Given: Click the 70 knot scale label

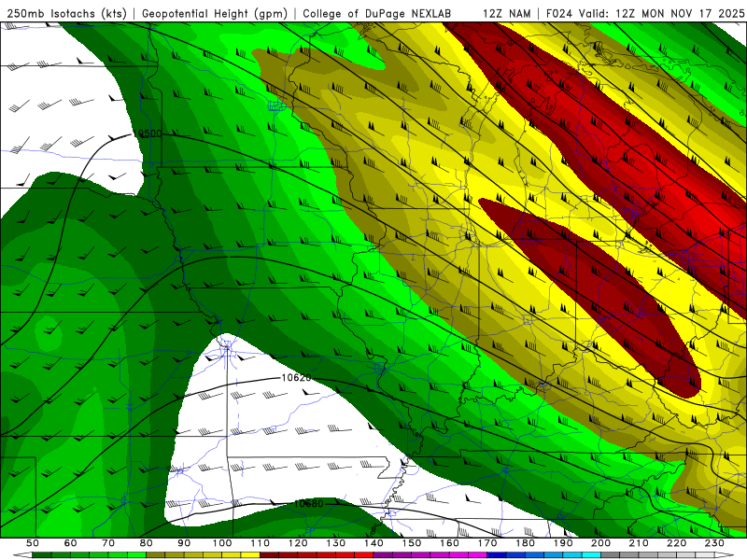Looking at the screenshot, I should (108, 543).
